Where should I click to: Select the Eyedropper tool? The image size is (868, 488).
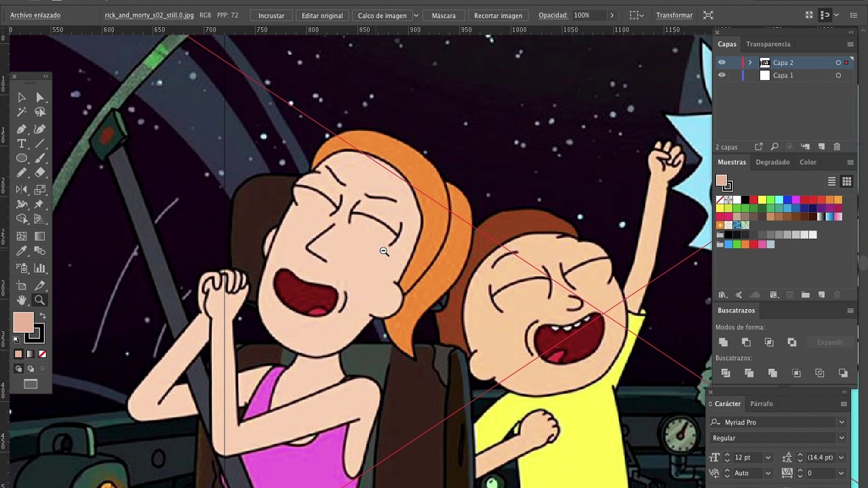click(x=22, y=251)
